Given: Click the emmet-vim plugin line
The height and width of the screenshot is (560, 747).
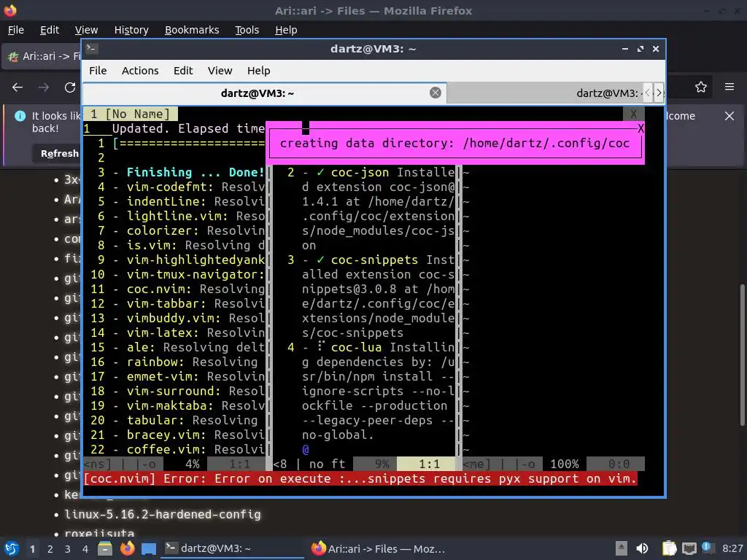Looking at the screenshot, I should click(x=177, y=376).
